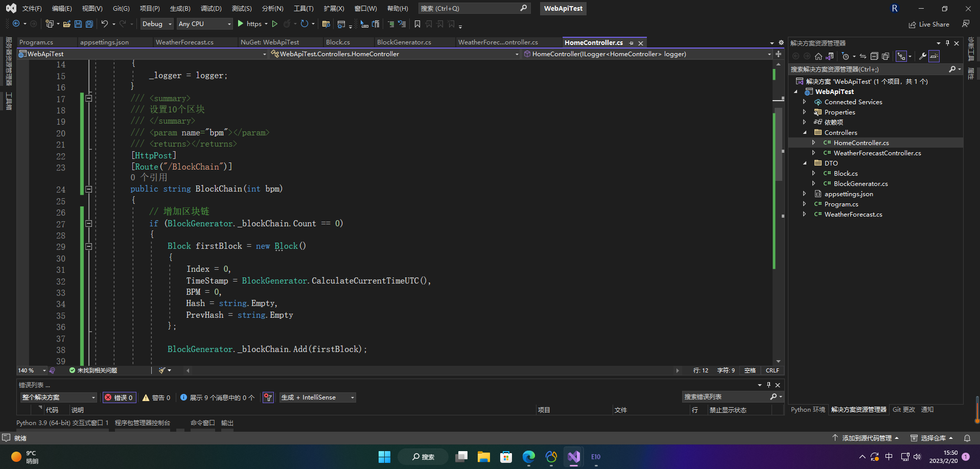Open the 程序包管理器控制台 tab

pyautogui.click(x=143, y=423)
